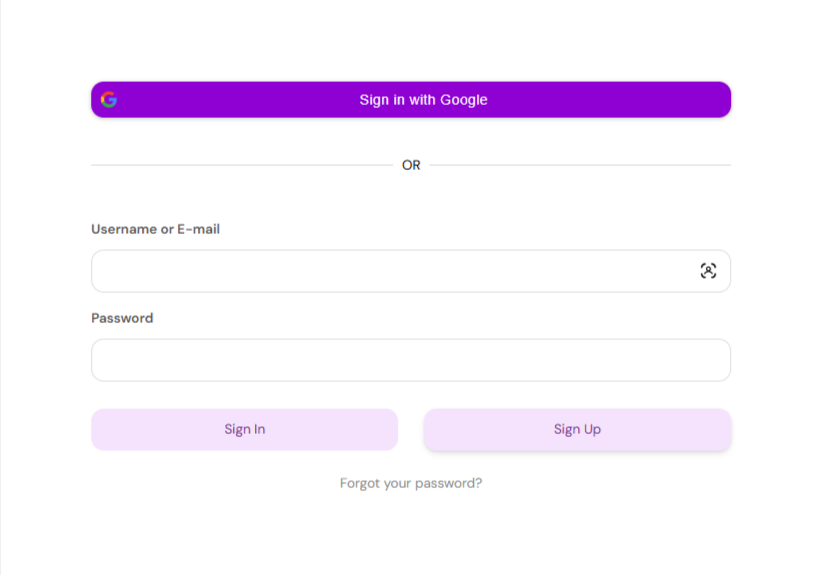
Task: Activate the user recognition icon beside username input
Action: coord(708,271)
